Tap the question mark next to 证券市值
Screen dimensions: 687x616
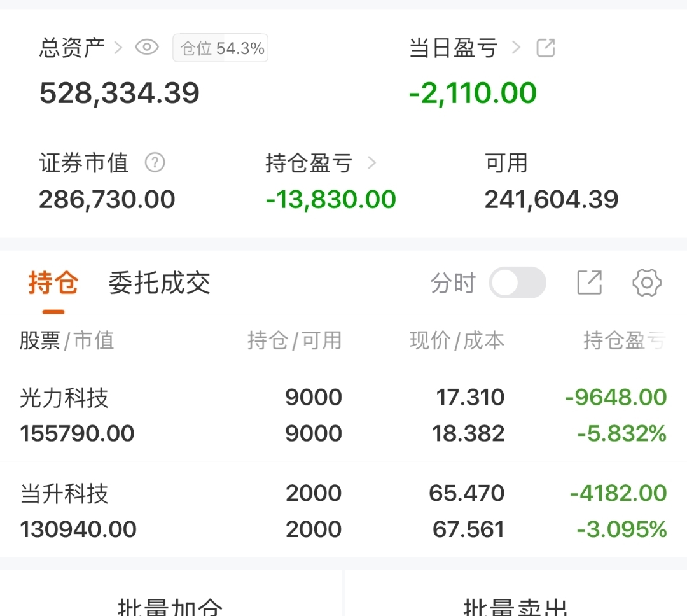[x=155, y=163]
